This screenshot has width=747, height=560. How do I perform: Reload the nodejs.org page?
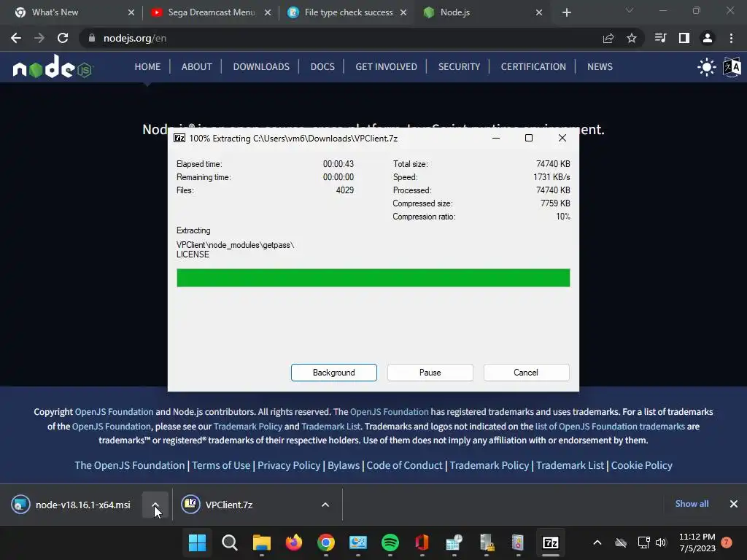pyautogui.click(x=63, y=38)
